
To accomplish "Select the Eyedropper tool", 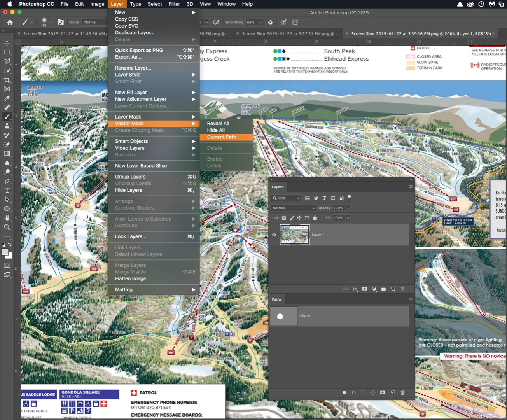I will click(x=7, y=98).
